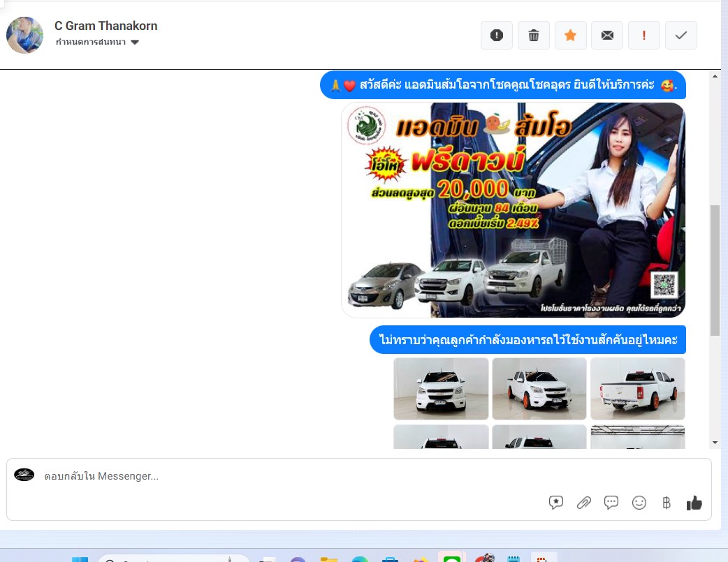Toggle the orange star follow-up marker
The image size is (728, 562).
(570, 36)
